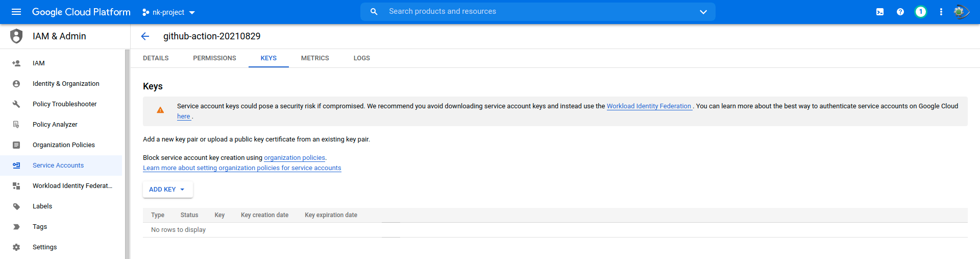The image size is (980, 259).
Task: Click the sidebar vertical scrollbar
Action: pyautogui.click(x=127, y=153)
